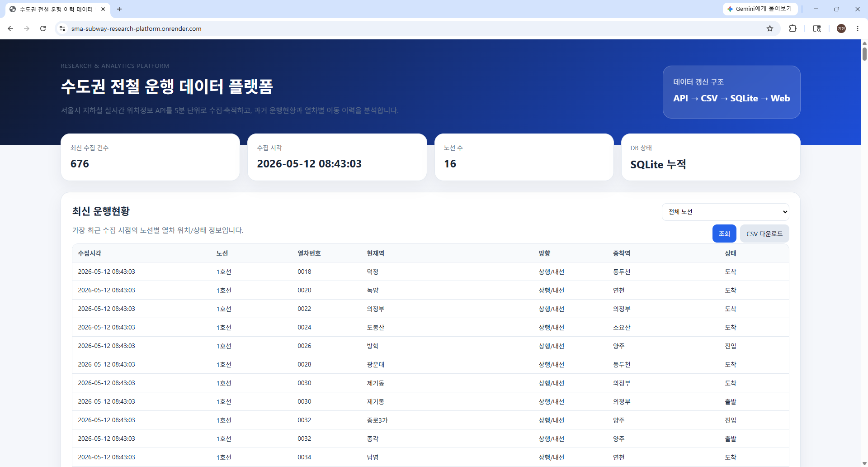Go back to the previous page

pyautogui.click(x=10, y=29)
